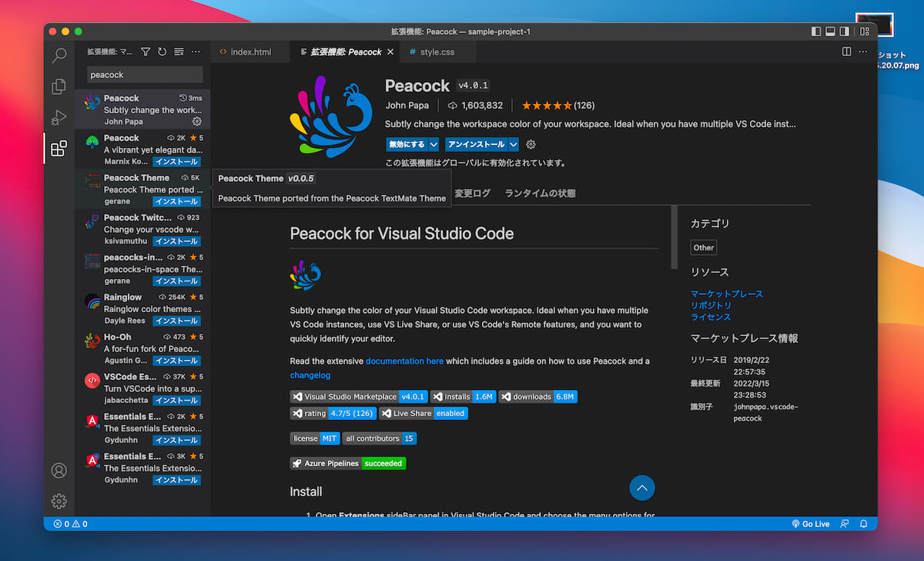Image resolution: width=924 pixels, height=561 pixels.
Task: Click inside the peacock search field
Action: 142,75
